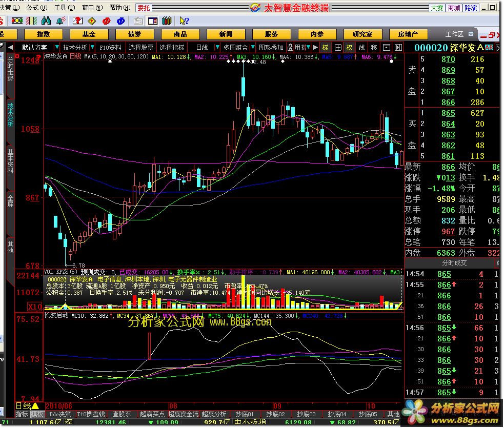Open the question mark mail icon
This screenshot has width=504, height=428.
point(77,21)
